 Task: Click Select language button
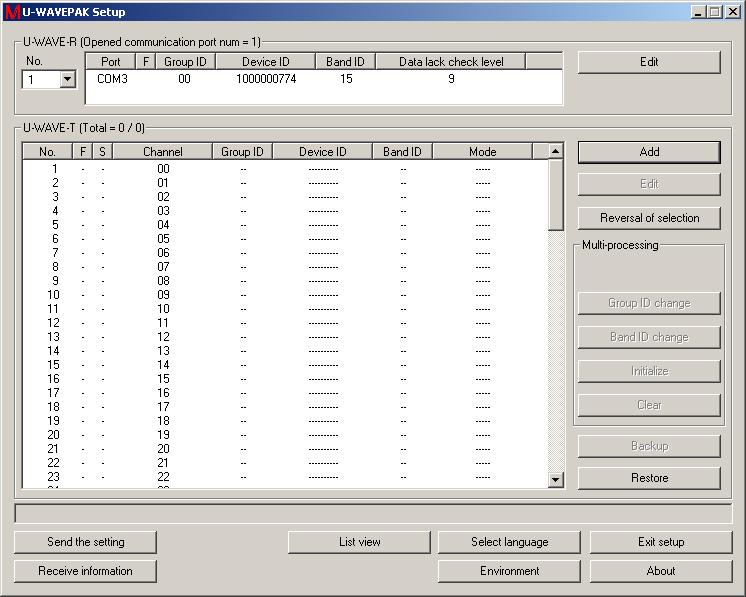509,542
